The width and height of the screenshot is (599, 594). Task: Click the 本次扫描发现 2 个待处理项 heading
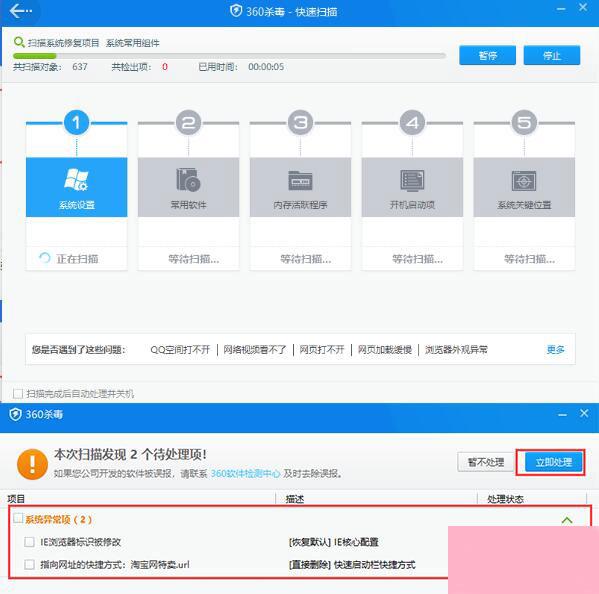point(130,455)
